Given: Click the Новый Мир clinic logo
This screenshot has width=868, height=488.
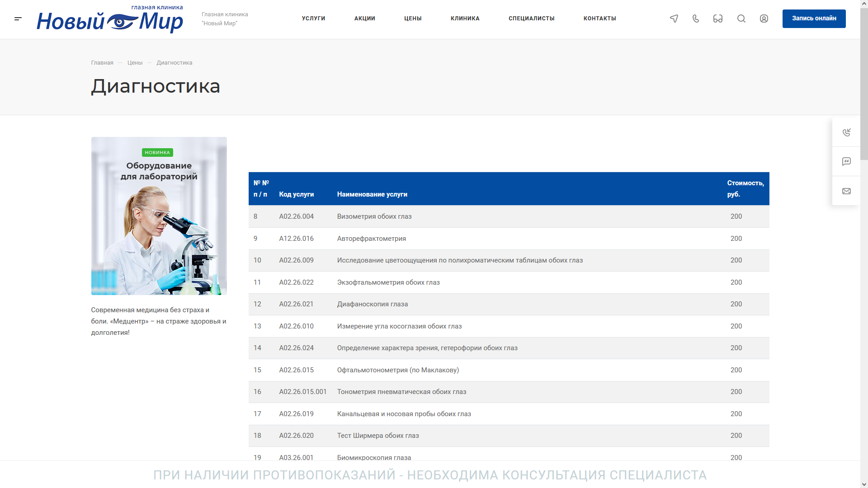Looking at the screenshot, I should (x=110, y=19).
